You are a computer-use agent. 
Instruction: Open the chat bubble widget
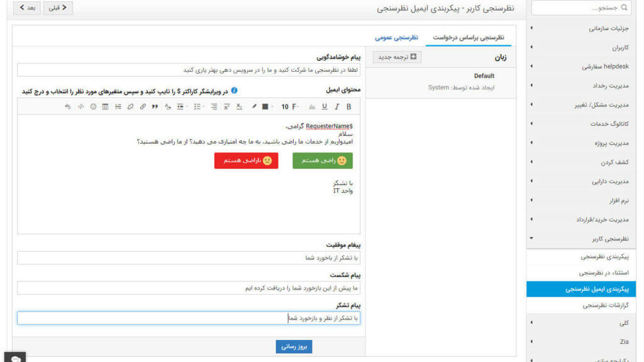pos(15,358)
